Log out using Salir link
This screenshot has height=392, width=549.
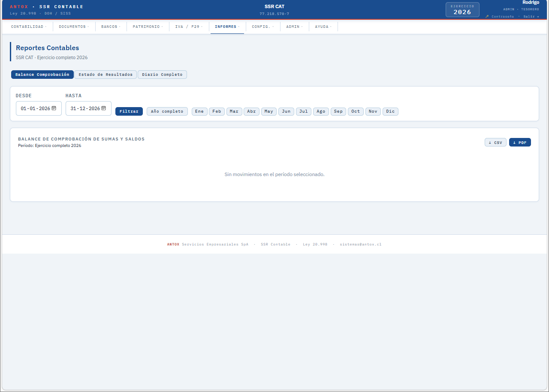531,16
